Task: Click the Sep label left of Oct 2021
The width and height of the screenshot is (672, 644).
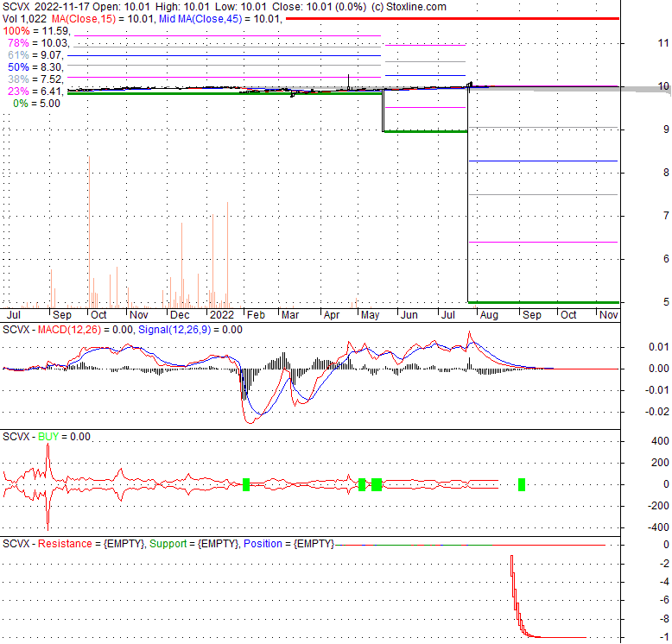Action: click(62, 315)
